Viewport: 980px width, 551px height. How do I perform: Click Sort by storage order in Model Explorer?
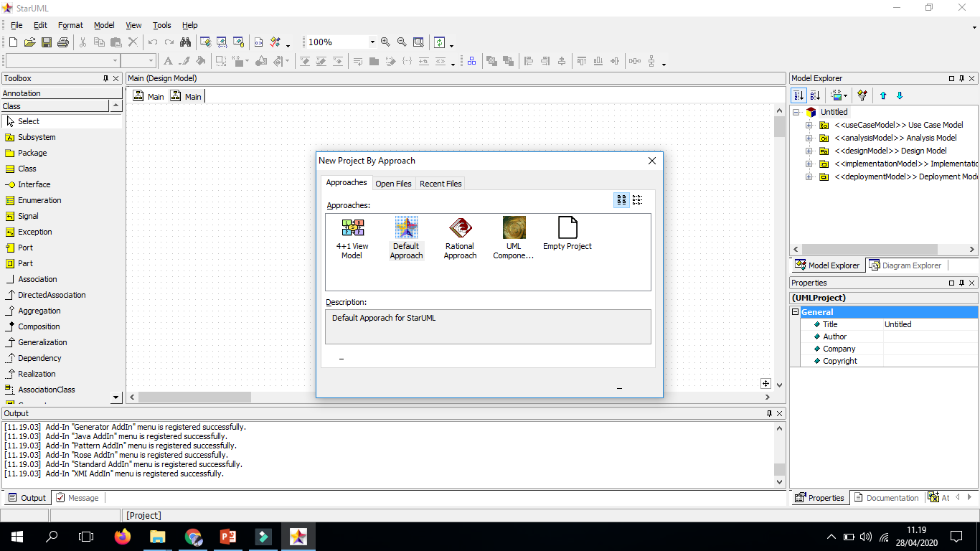(798, 95)
